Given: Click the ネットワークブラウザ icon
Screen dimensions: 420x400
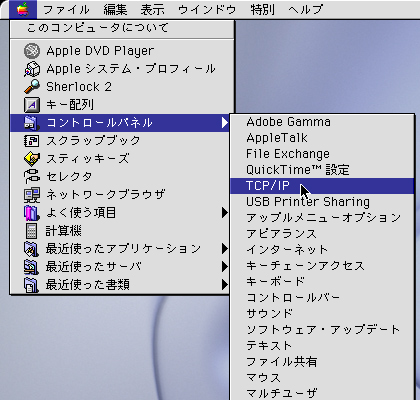Looking at the screenshot, I should click(x=32, y=195).
